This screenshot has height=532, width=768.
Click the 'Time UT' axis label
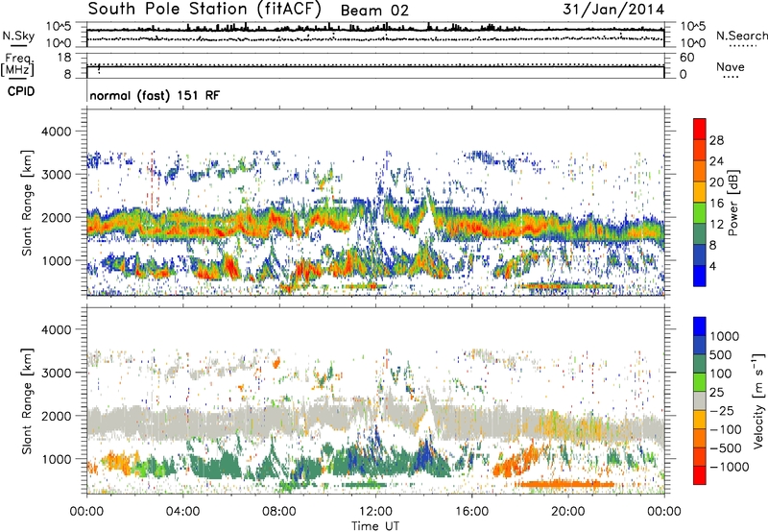click(x=375, y=526)
